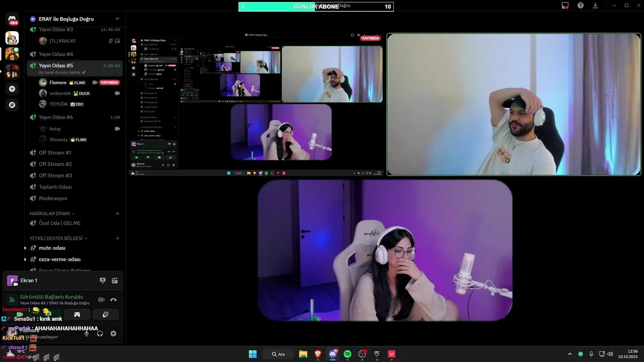
Task: Edit channel status pencil icon
Action: point(84,72)
